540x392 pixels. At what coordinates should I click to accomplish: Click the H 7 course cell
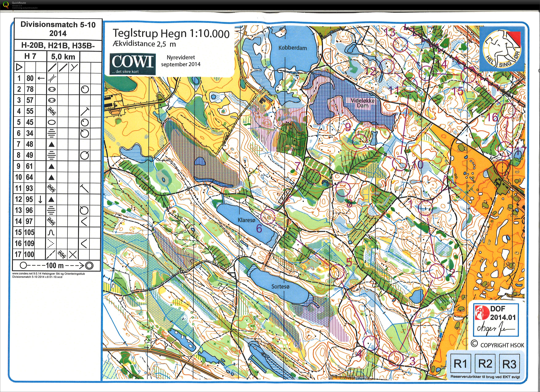[30, 56]
